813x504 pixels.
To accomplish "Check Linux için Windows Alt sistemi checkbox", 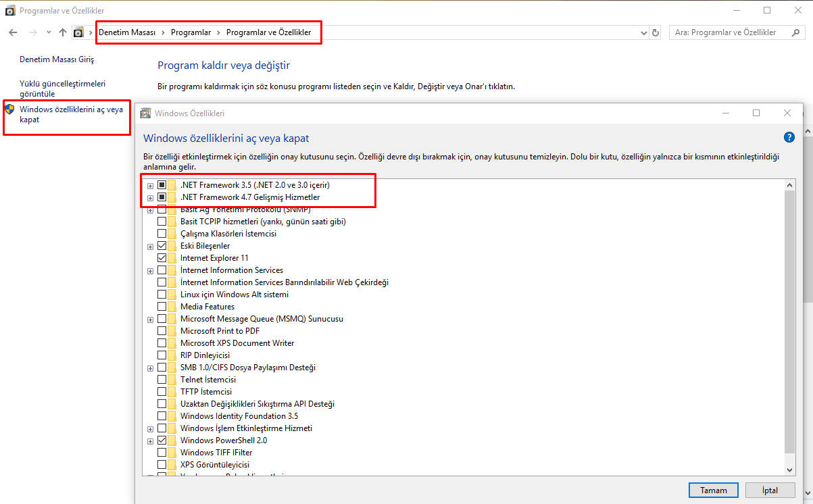I will 162,294.
